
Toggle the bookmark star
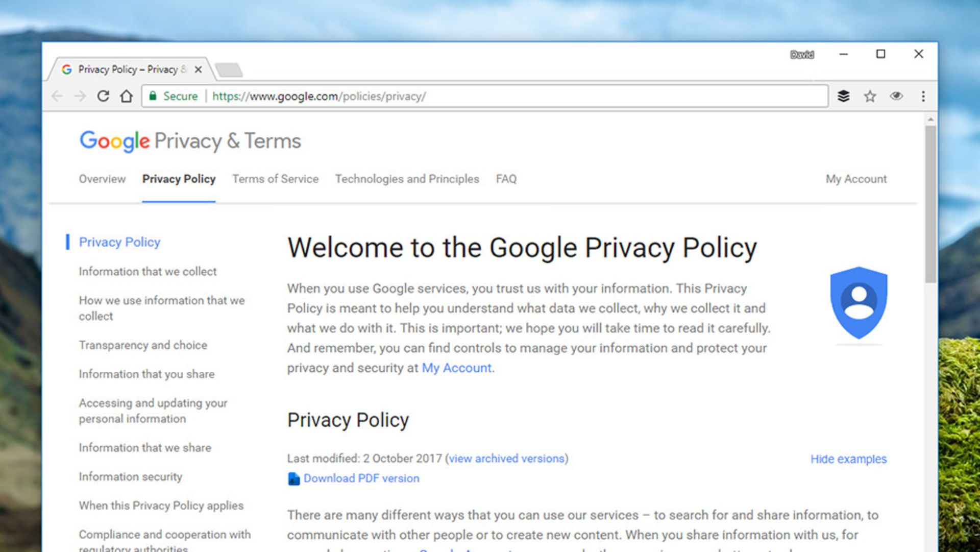click(x=869, y=96)
